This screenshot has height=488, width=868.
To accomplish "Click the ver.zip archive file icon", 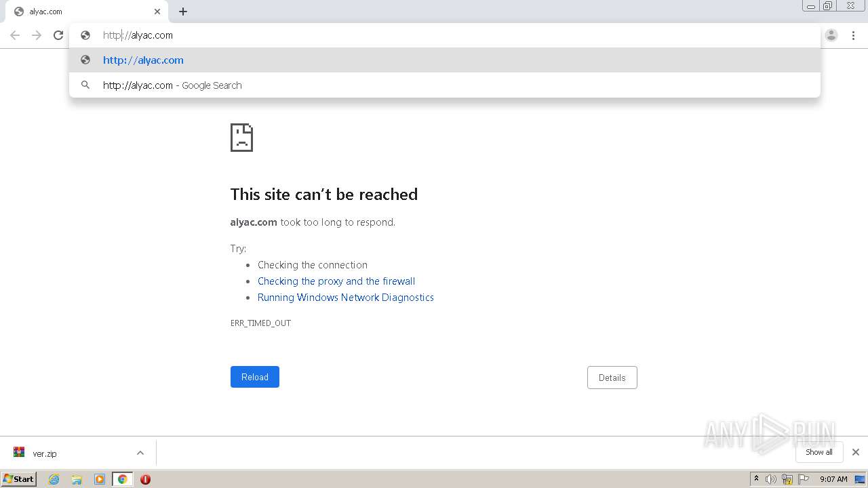I will 19,453.
